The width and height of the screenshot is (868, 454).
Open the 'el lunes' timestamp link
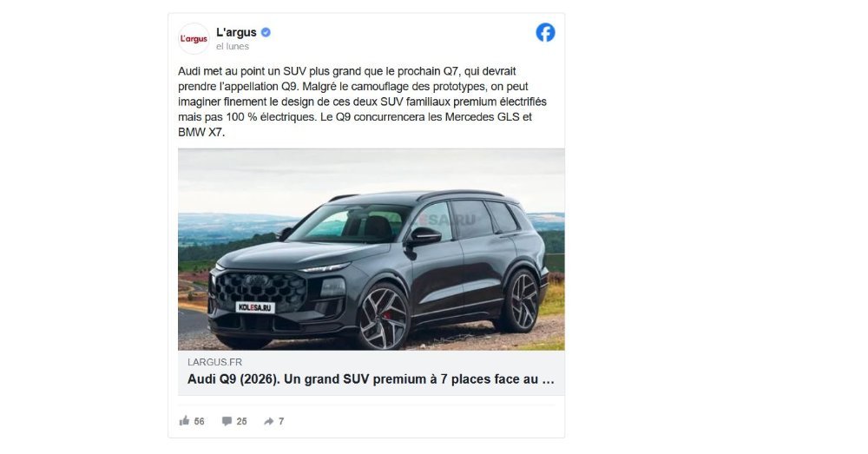233,47
